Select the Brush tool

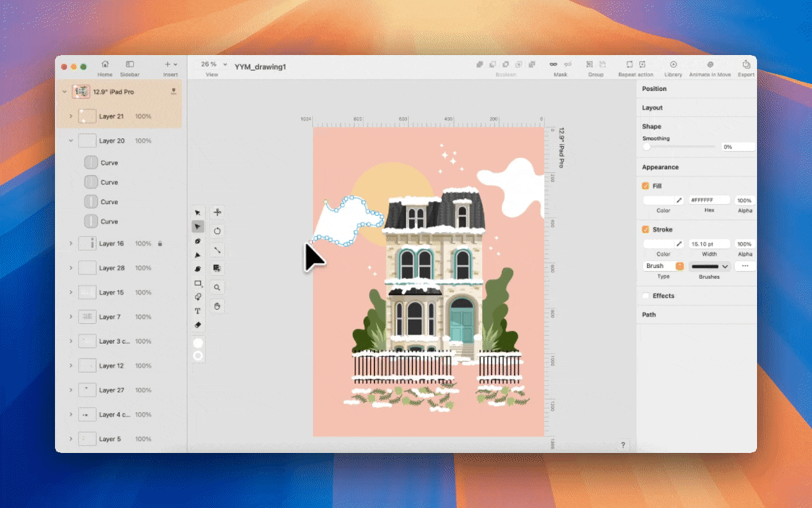(197, 269)
